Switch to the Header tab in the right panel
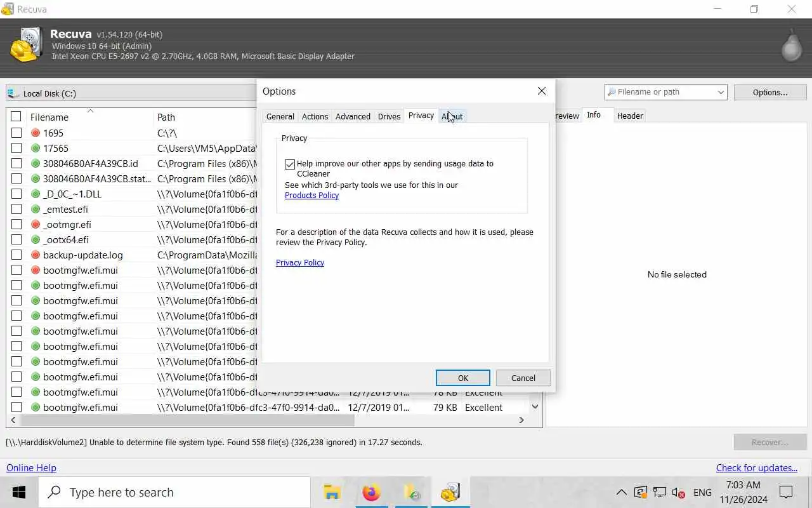Image resolution: width=812 pixels, height=508 pixels. coord(630,116)
